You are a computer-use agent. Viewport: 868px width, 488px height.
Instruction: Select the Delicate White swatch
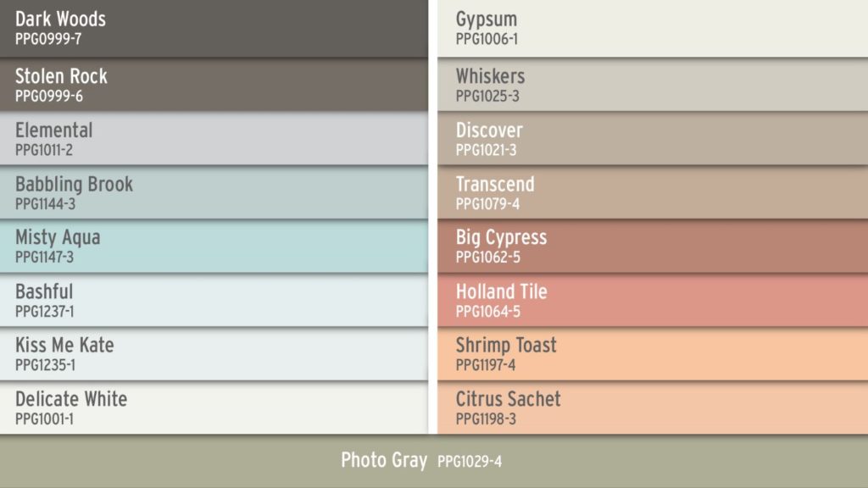point(214,408)
